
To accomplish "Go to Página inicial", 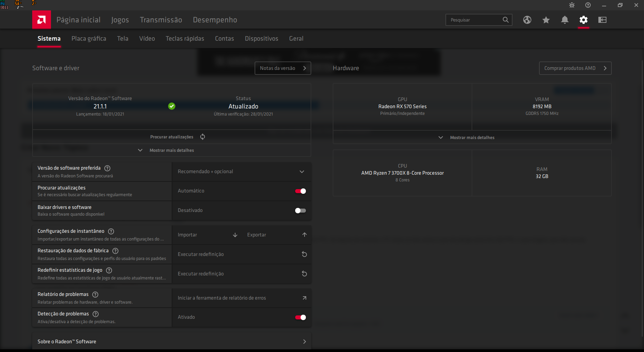I will pyautogui.click(x=78, y=20).
